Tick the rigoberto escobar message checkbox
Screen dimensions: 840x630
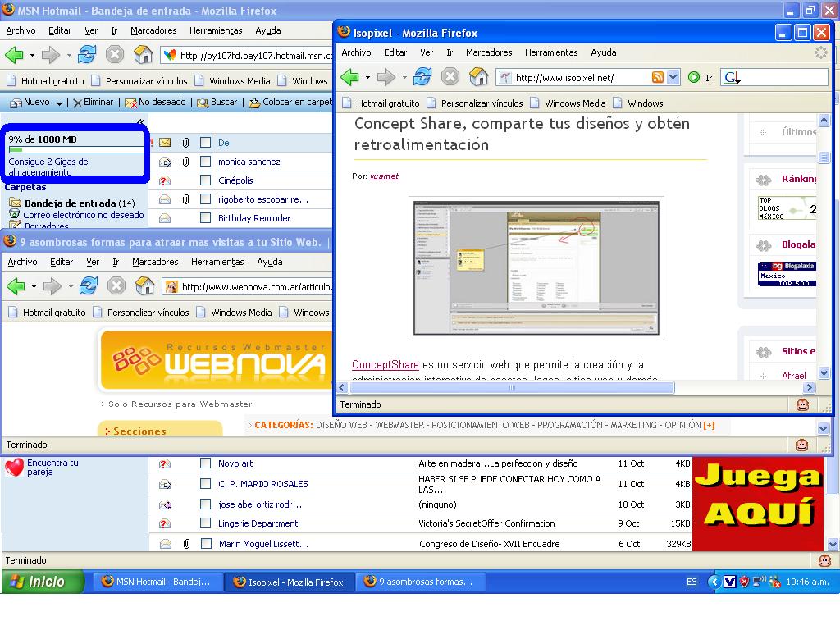click(205, 199)
